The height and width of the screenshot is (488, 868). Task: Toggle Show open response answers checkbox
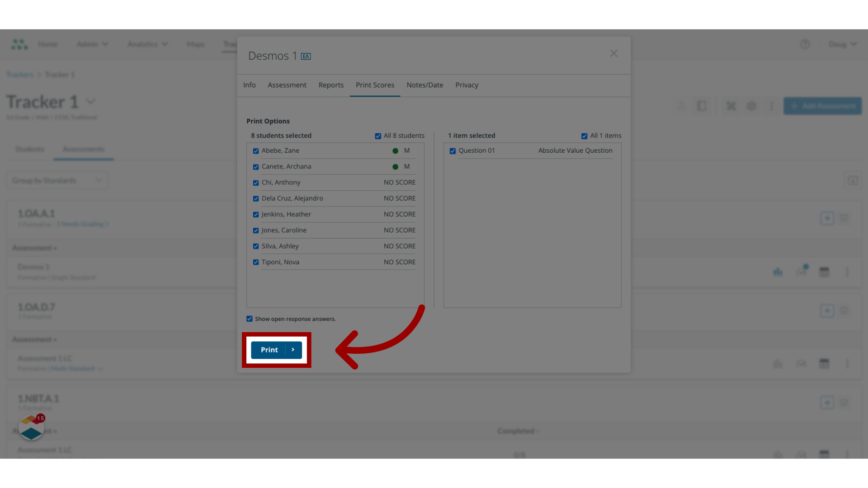250,319
